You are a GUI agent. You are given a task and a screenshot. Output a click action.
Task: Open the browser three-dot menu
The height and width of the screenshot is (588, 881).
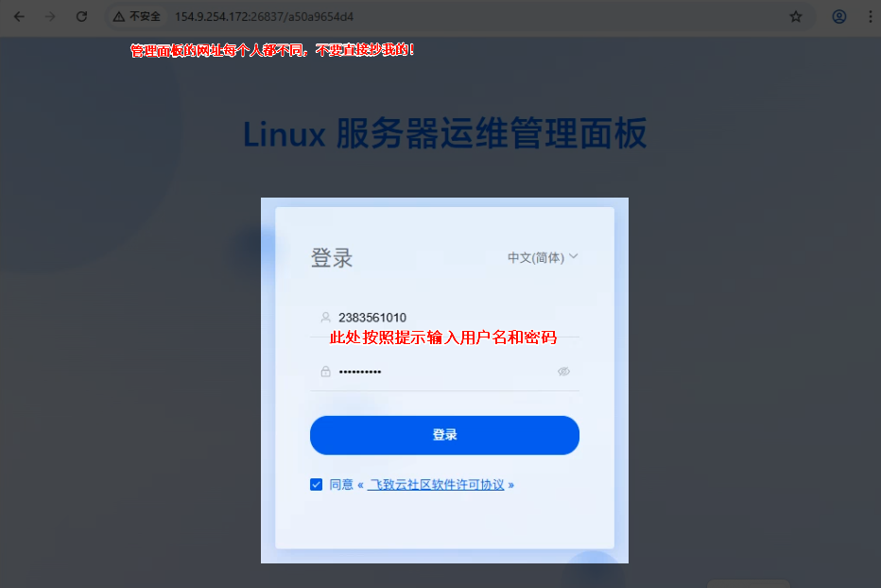(x=871, y=17)
